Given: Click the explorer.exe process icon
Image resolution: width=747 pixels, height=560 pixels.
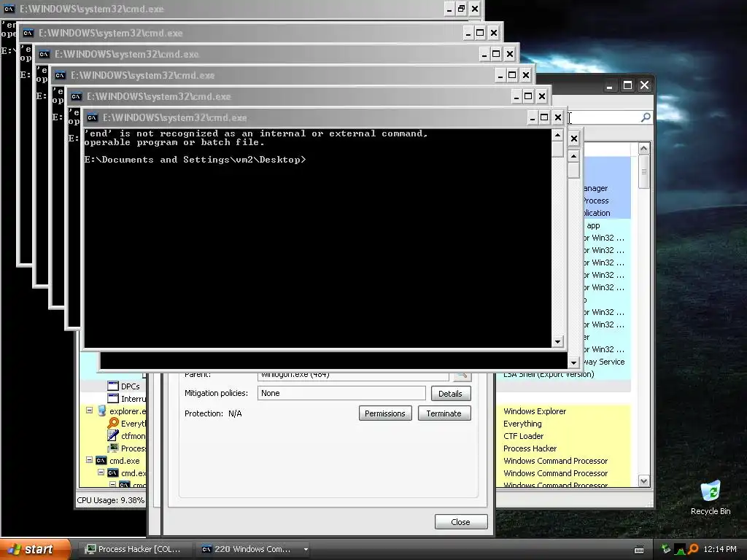Looking at the screenshot, I should (x=102, y=411).
